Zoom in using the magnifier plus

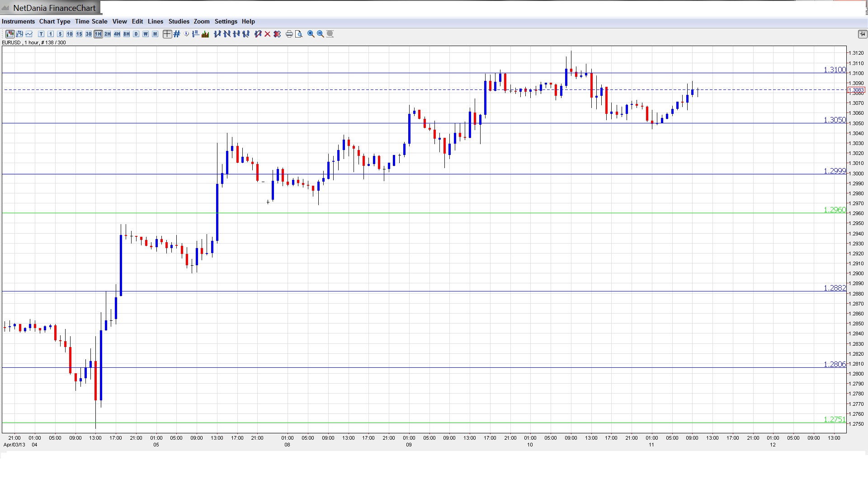[311, 34]
